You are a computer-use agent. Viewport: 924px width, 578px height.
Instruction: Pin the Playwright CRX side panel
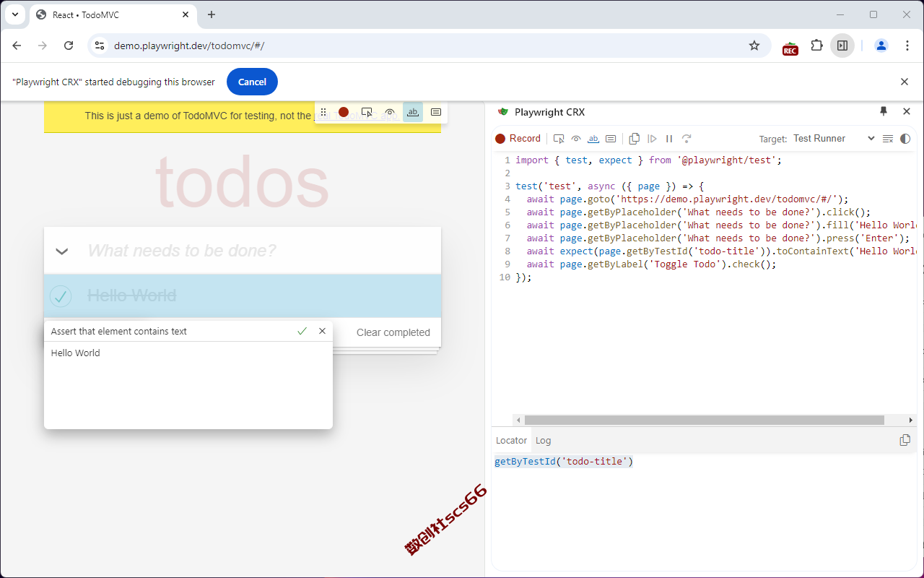884,111
